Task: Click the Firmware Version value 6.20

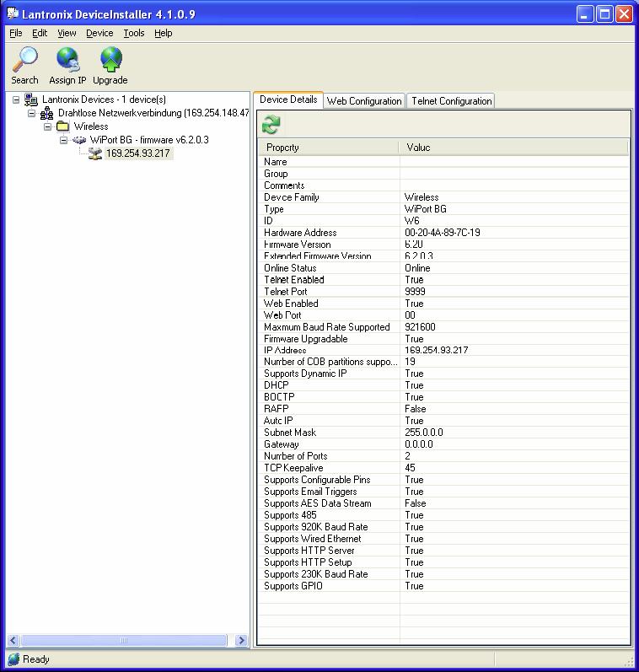Action: click(414, 245)
